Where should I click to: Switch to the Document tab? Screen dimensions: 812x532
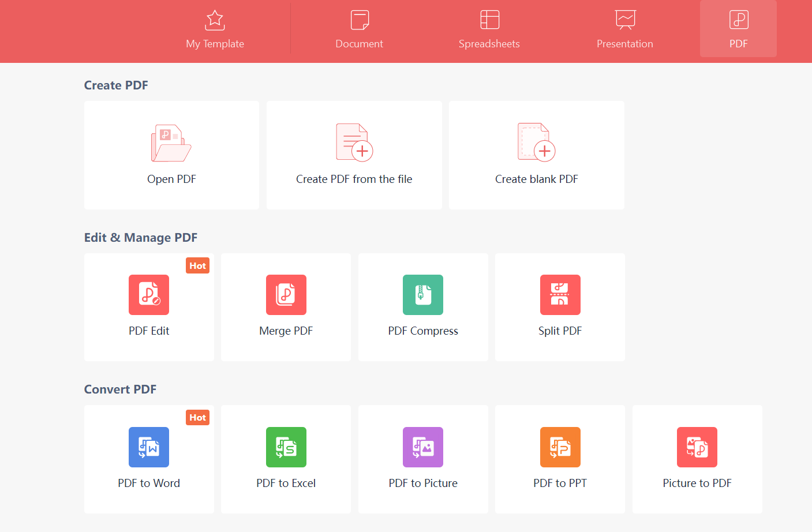(x=359, y=29)
